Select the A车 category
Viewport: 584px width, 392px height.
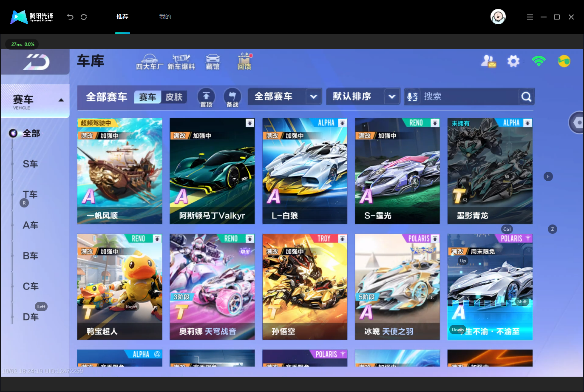coord(31,225)
